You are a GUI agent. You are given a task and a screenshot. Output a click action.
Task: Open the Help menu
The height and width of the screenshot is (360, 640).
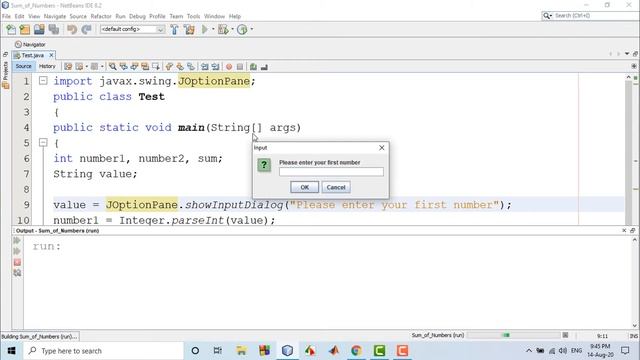pyautogui.click(x=235, y=16)
